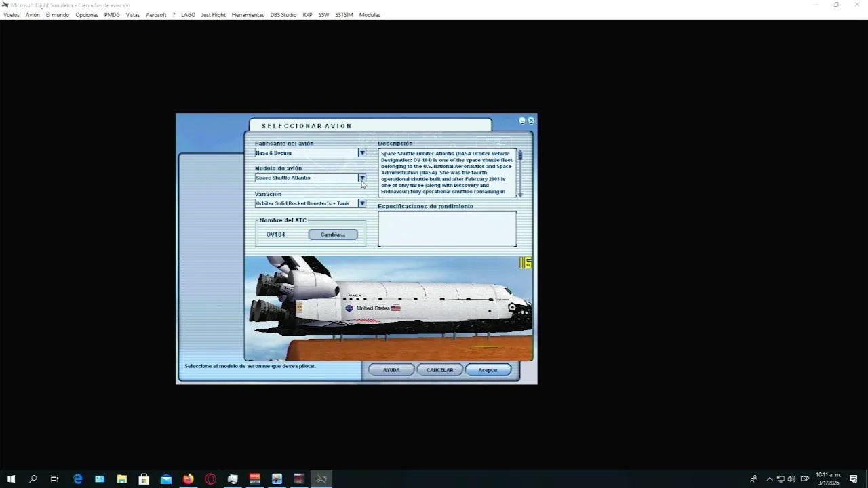Open the Aerosoft menu
868x488 pixels.
click(156, 15)
